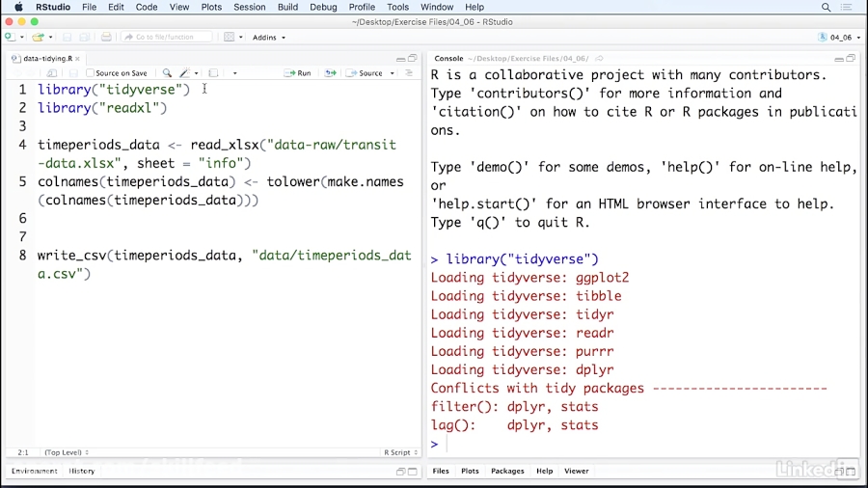Open the Apple menu
Image resolution: width=868 pixels, height=488 pixels.
coord(18,7)
